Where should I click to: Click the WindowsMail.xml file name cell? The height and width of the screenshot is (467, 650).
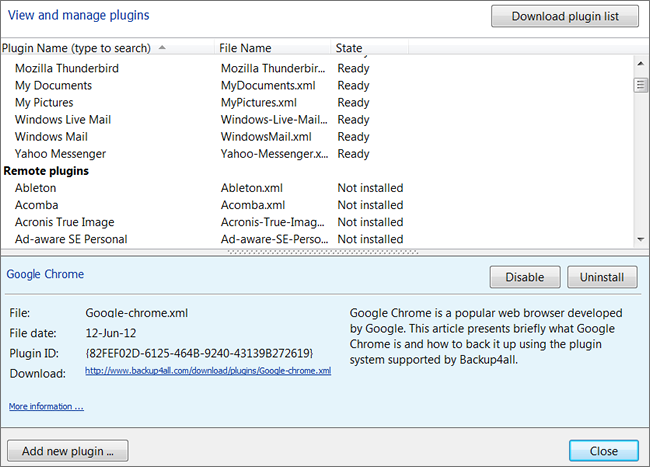[x=266, y=137]
